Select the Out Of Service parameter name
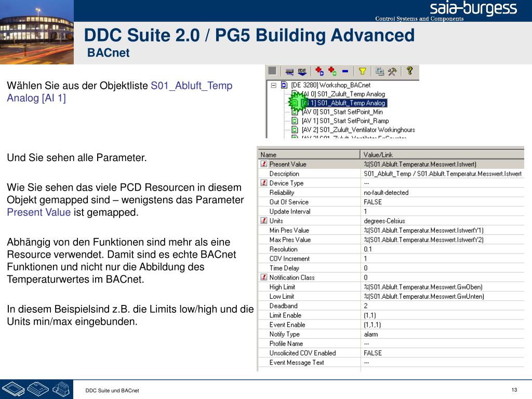 289,202
